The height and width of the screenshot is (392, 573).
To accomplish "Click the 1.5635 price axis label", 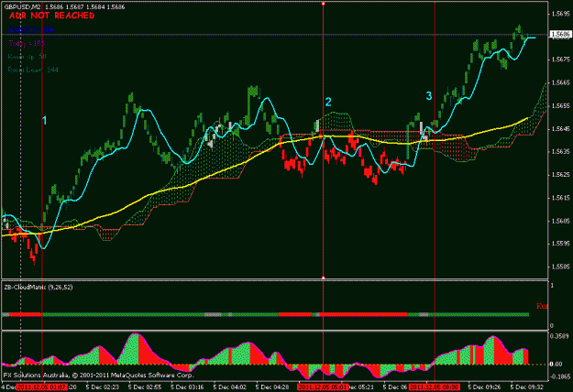I will pyautogui.click(x=560, y=151).
